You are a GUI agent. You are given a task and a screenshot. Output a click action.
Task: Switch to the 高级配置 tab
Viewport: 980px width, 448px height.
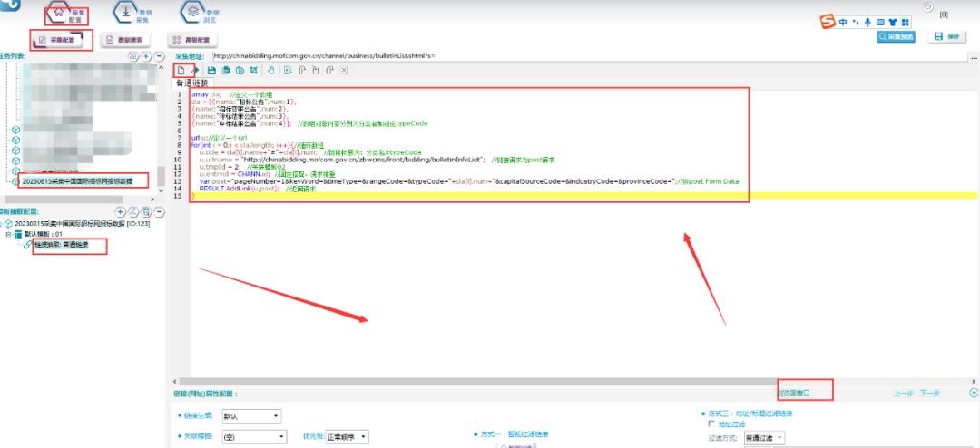point(192,40)
